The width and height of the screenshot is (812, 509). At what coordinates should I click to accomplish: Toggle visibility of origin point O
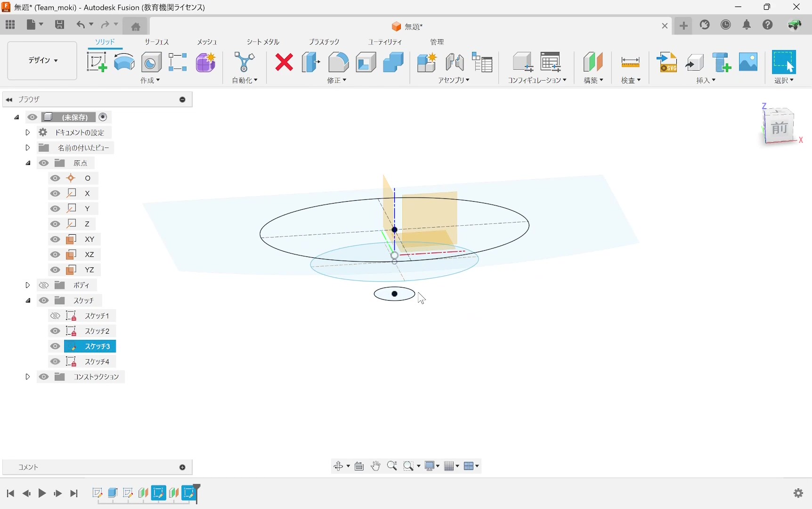pos(55,178)
